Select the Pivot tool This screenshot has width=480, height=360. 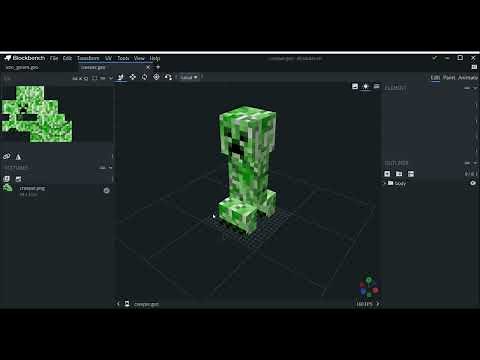156,77
